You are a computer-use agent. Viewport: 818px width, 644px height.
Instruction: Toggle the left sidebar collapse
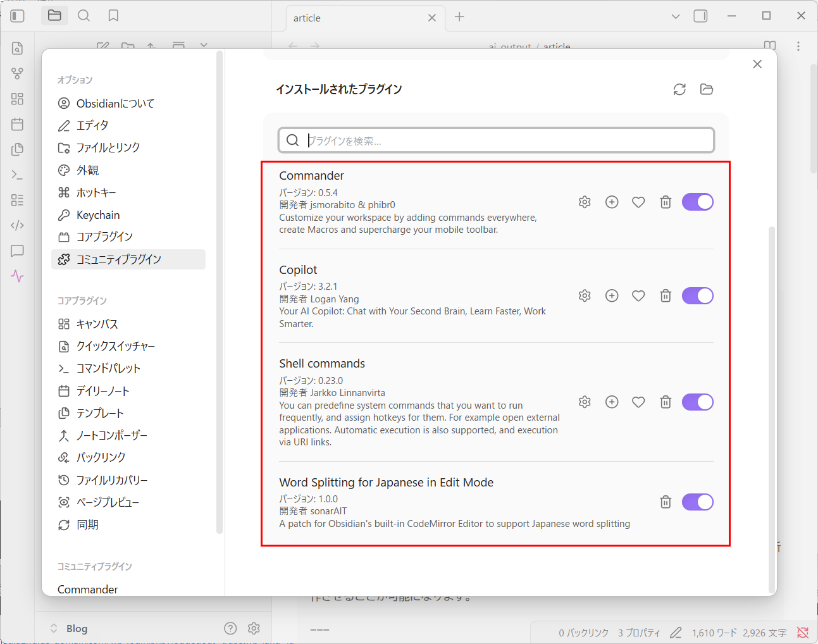(x=18, y=16)
